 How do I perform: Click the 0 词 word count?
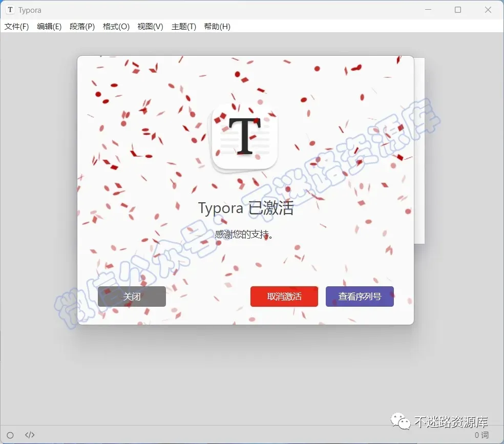pyautogui.click(x=481, y=435)
